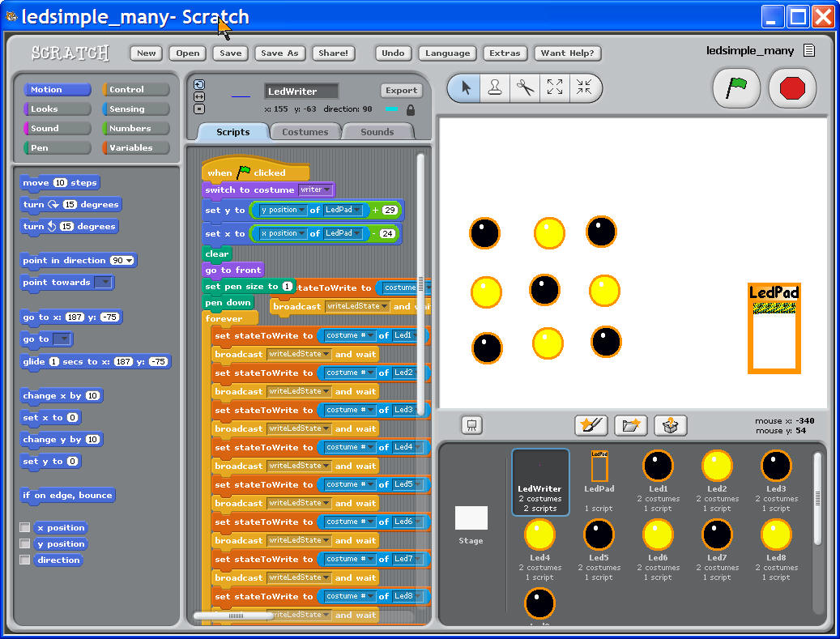This screenshot has width=840, height=639.
Task: Open project notes page icon
Action: coord(809,51)
